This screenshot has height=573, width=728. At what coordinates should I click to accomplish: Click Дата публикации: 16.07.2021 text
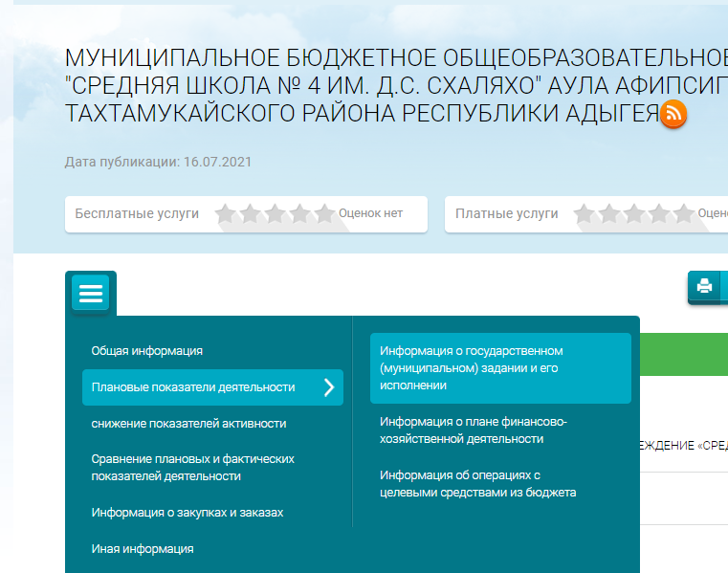[x=158, y=162]
